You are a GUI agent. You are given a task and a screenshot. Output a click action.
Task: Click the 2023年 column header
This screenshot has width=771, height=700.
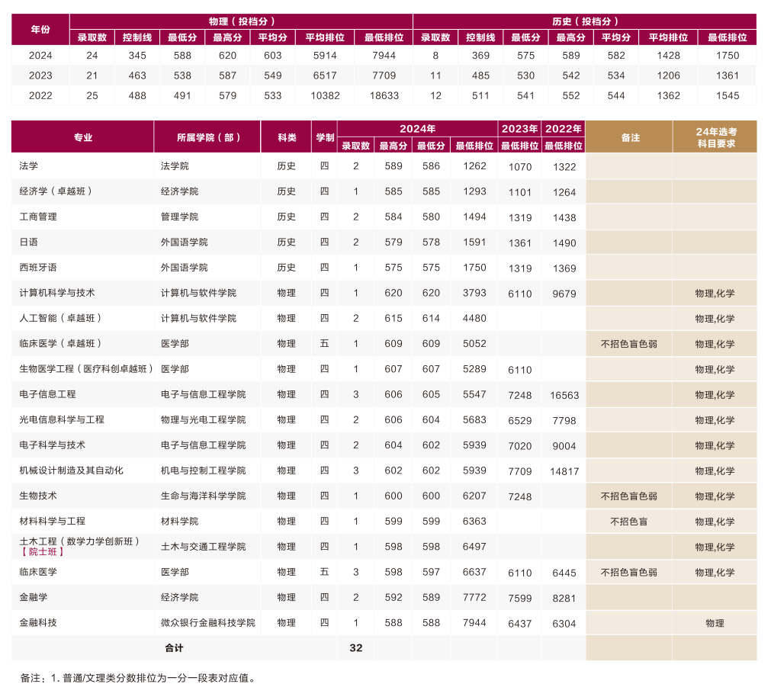(x=519, y=129)
